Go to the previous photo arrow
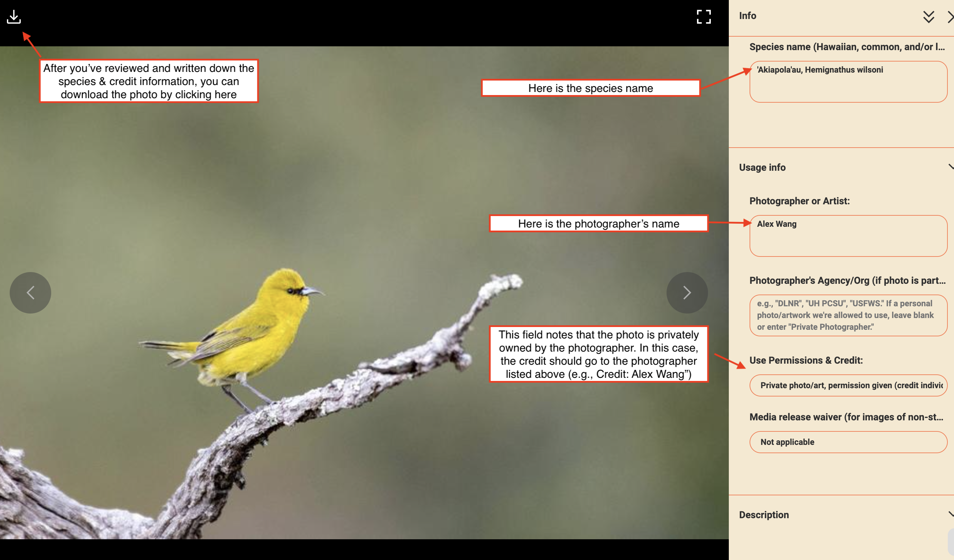Screen dimensions: 954x560 [x=30, y=292]
